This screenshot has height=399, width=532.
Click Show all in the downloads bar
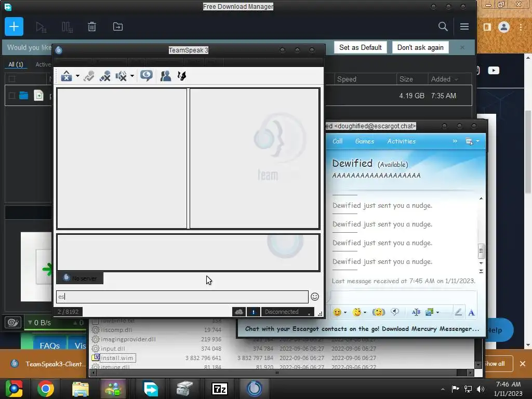495,364
